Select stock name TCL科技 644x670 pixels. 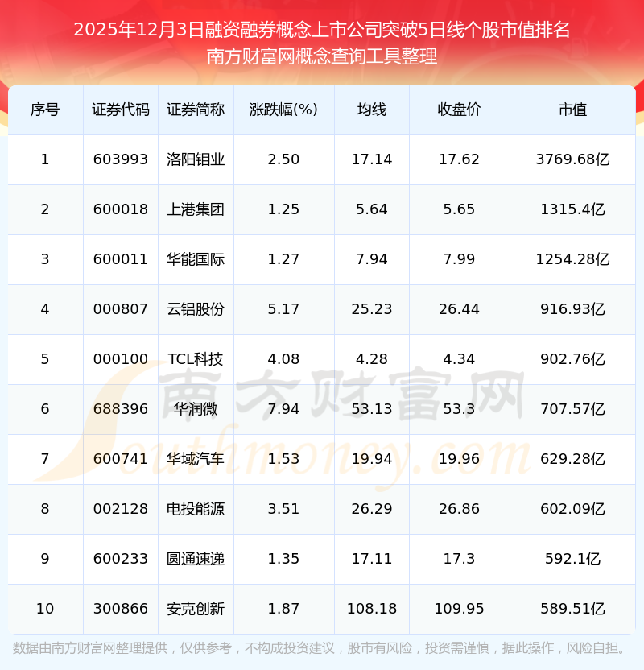coord(196,359)
